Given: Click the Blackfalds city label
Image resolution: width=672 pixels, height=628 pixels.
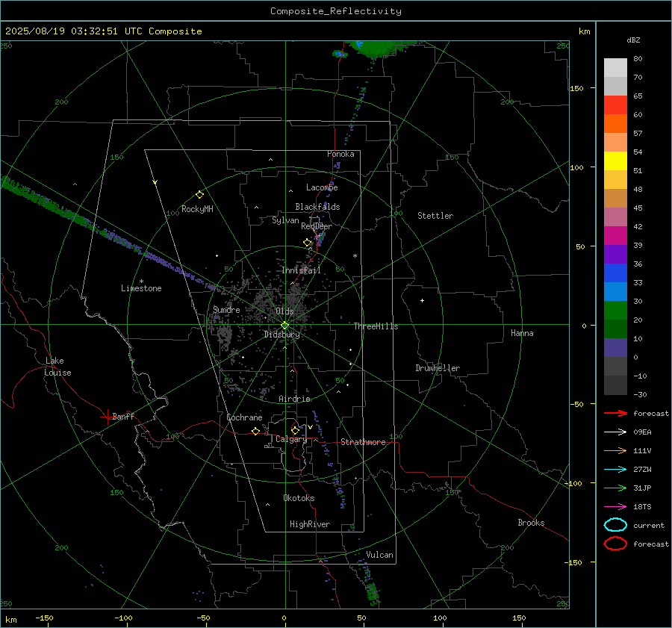Looking at the screenshot, I should tap(317, 207).
